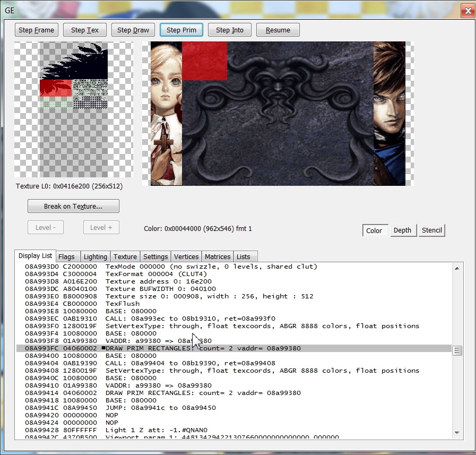The width and height of the screenshot is (476, 455).
Task: Click Step Draw in the toolbar
Action: pos(133,30)
